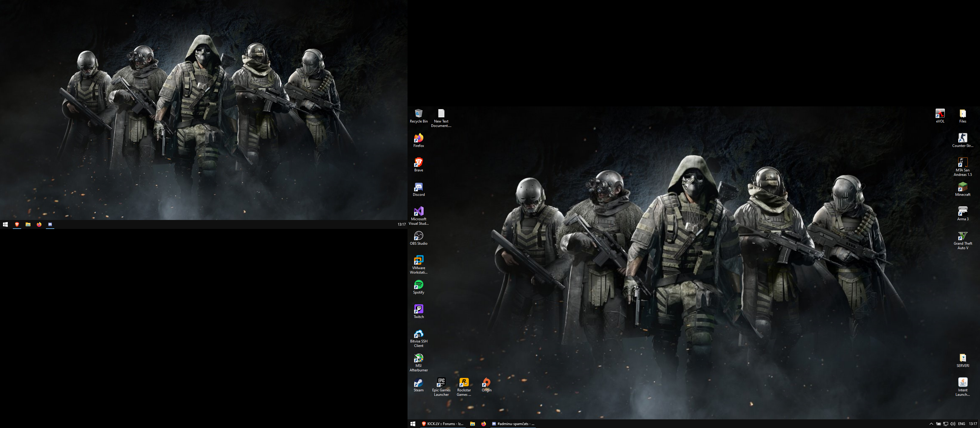Click Show desktop sliver at right taskbar edge
The height and width of the screenshot is (428, 980).
pyautogui.click(x=979, y=424)
